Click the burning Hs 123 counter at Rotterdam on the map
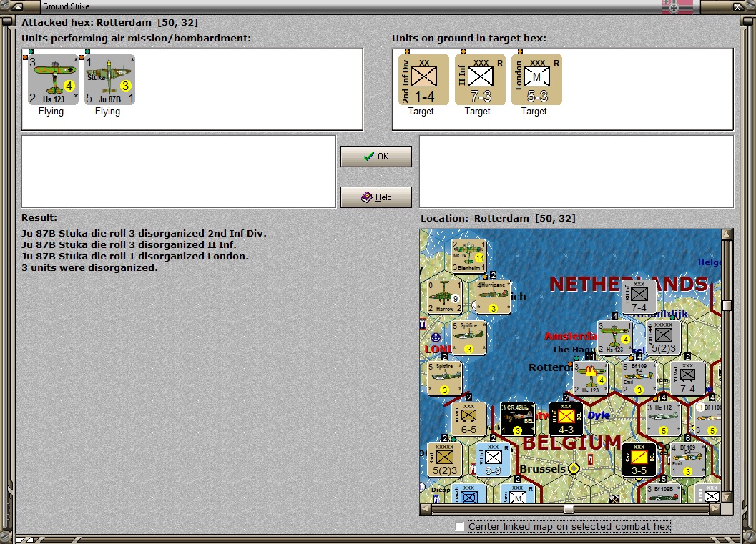The image size is (756, 544). 590,379
